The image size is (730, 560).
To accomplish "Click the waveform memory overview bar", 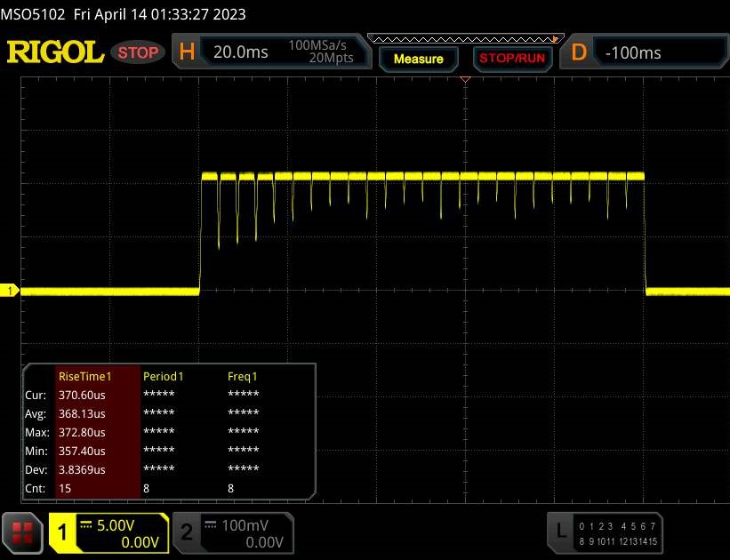I will pos(466,39).
